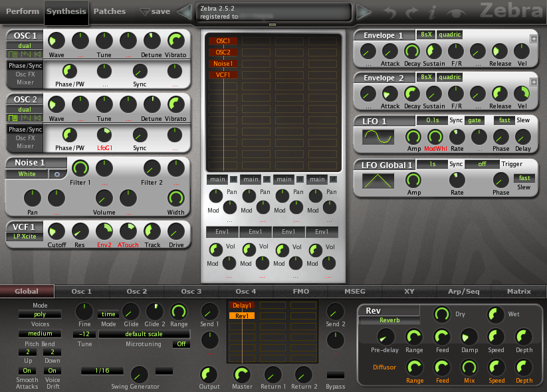Image resolution: width=547 pixels, height=392 pixels.
Task: Click the next patch right arrow
Action: tap(363, 12)
